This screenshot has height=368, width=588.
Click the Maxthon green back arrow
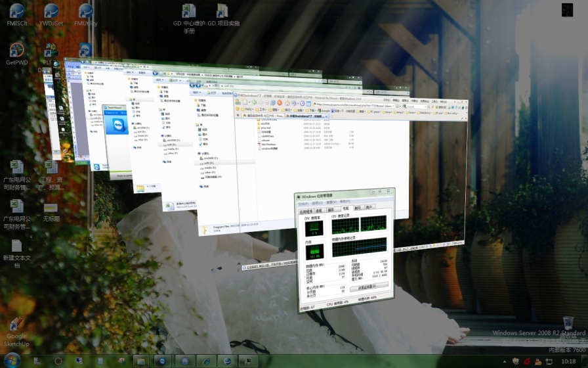point(254,102)
